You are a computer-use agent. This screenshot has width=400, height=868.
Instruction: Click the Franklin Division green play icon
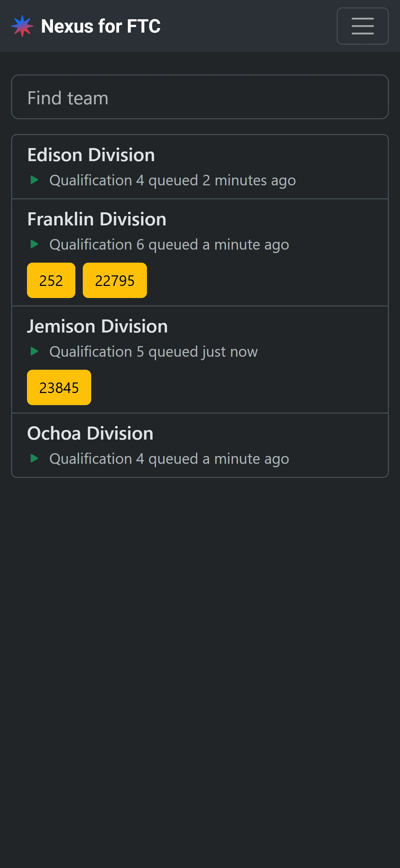pyautogui.click(x=34, y=244)
